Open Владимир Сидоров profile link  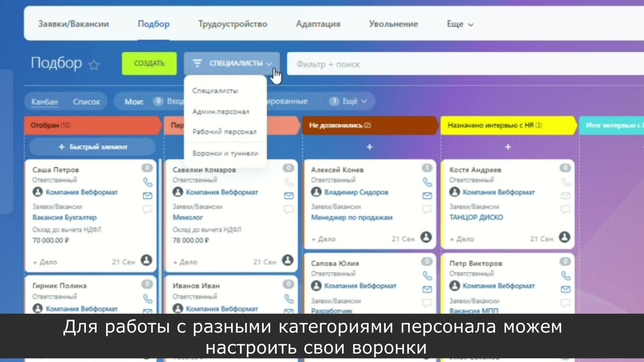coord(356,192)
